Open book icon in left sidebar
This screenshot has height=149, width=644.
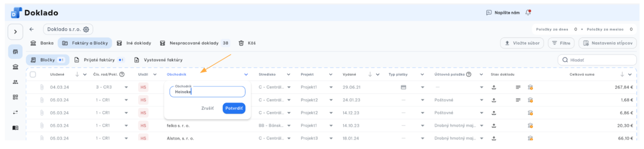[15, 128]
